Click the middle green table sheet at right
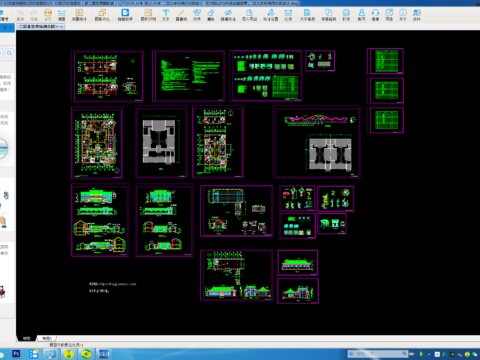The height and width of the screenshot is (360, 480). tap(386, 91)
